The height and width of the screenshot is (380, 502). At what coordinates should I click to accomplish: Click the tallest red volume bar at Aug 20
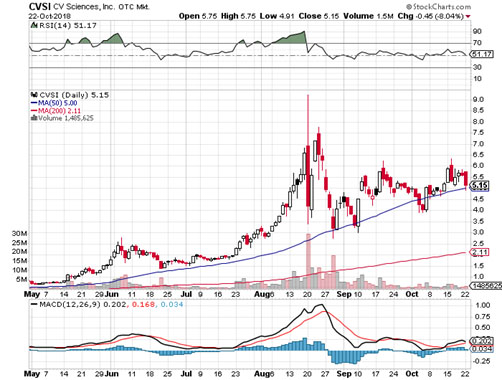(308, 261)
